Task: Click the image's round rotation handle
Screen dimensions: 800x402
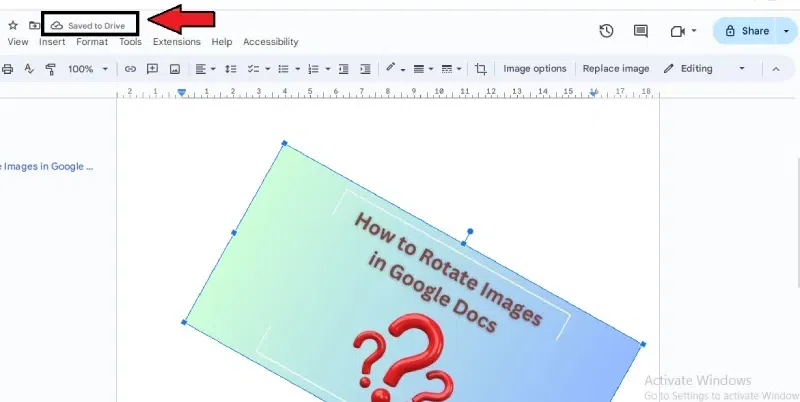Action: point(470,232)
